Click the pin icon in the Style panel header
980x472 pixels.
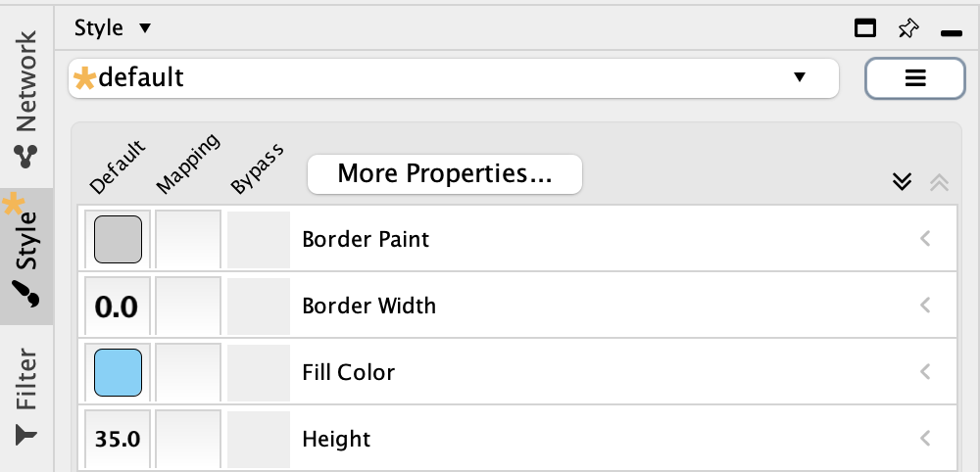click(908, 28)
